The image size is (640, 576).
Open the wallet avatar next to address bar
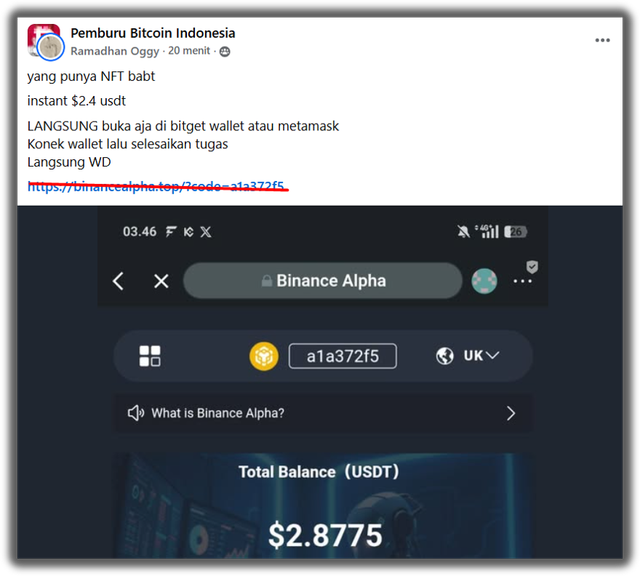[x=484, y=281]
